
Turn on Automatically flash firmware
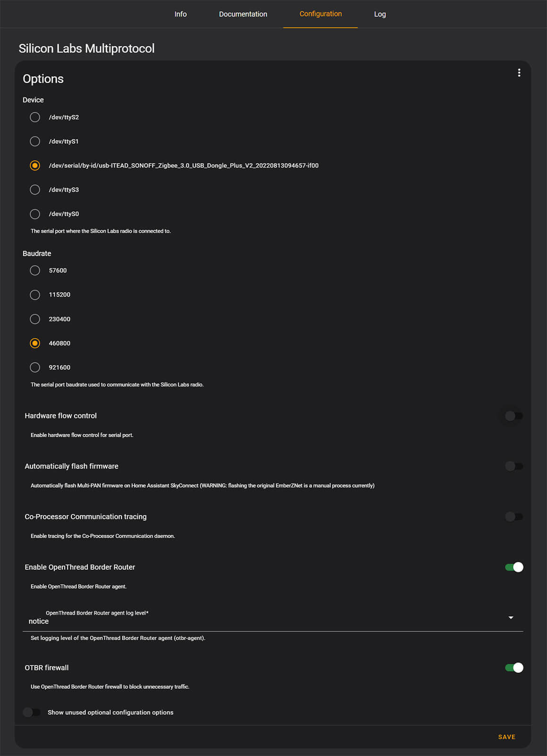[x=513, y=466]
